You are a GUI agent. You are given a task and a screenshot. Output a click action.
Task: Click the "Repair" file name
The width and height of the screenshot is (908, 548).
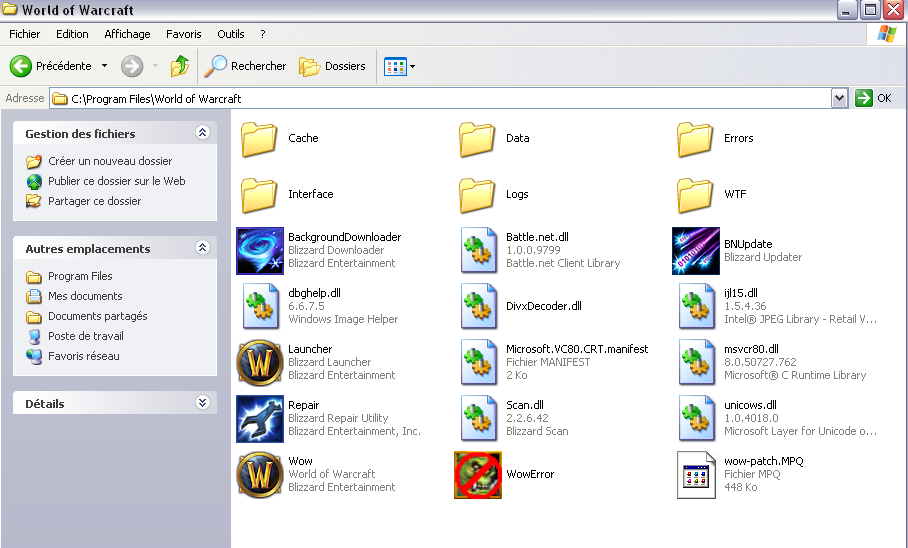[x=304, y=405]
